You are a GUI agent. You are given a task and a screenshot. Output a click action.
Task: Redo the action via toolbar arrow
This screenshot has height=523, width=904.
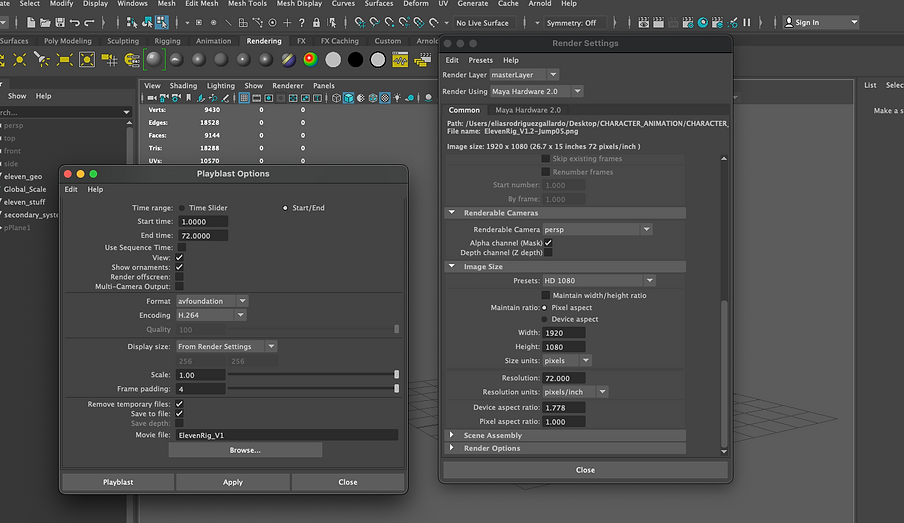tap(89, 22)
